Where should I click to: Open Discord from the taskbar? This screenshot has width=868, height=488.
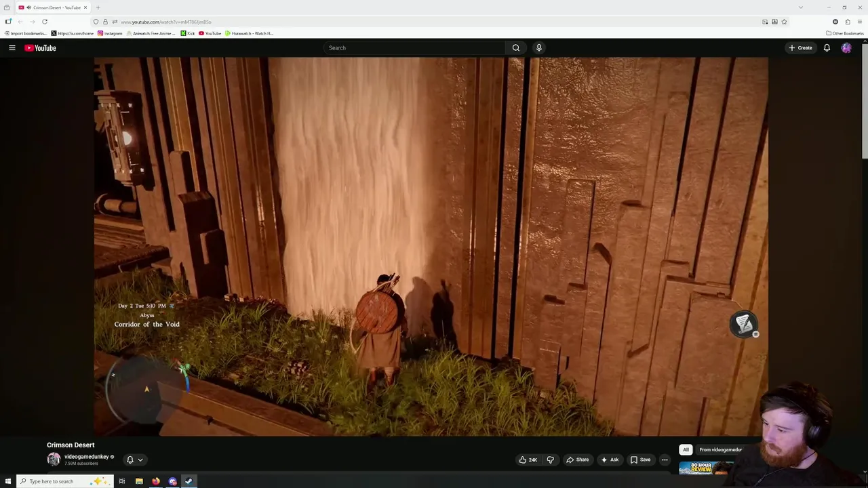[173, 481]
